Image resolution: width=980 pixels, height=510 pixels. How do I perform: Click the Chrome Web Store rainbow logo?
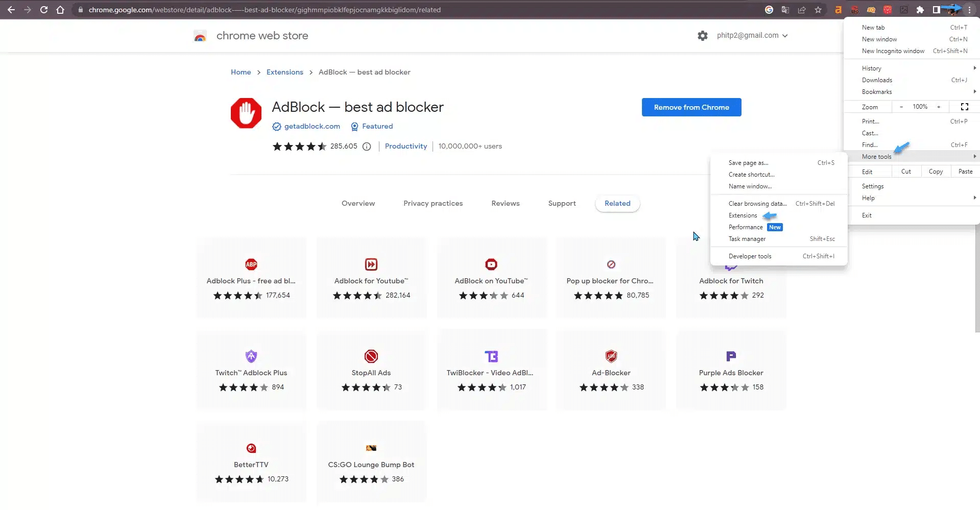pos(200,36)
